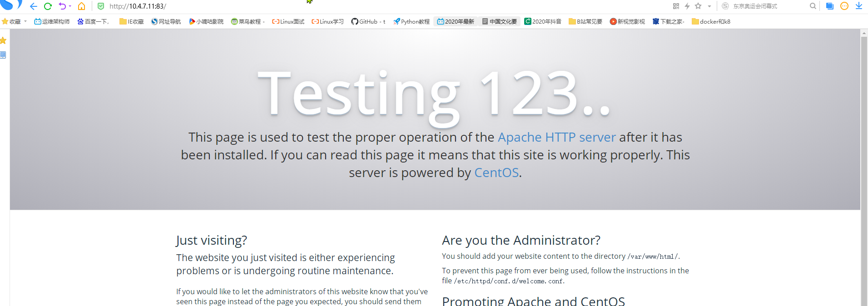Screen dimensions: 868x306
Task: Expand the 收藏 dropdown arrow
Action: [x=25, y=21]
